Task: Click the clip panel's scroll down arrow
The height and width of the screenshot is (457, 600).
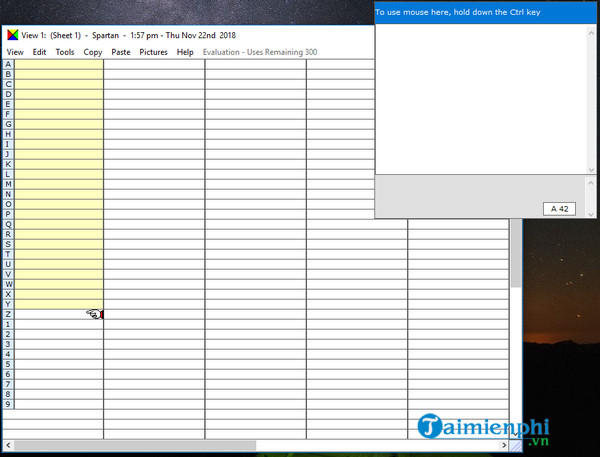Action: [591, 167]
